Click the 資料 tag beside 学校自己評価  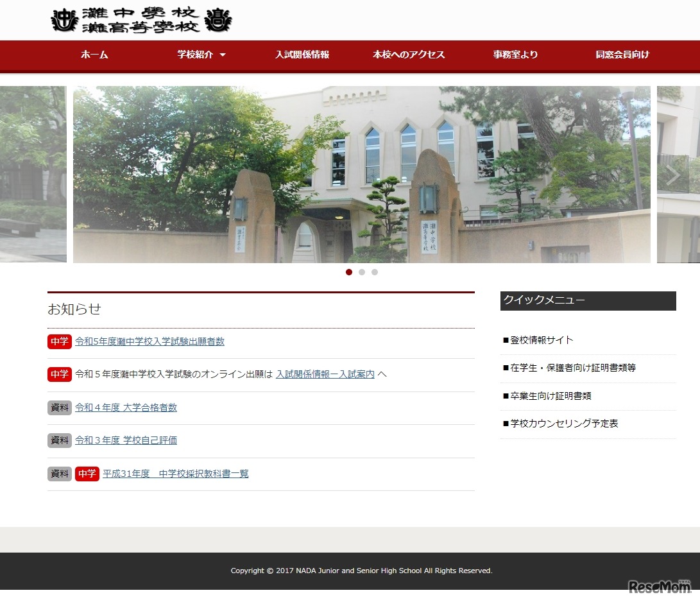(x=60, y=440)
